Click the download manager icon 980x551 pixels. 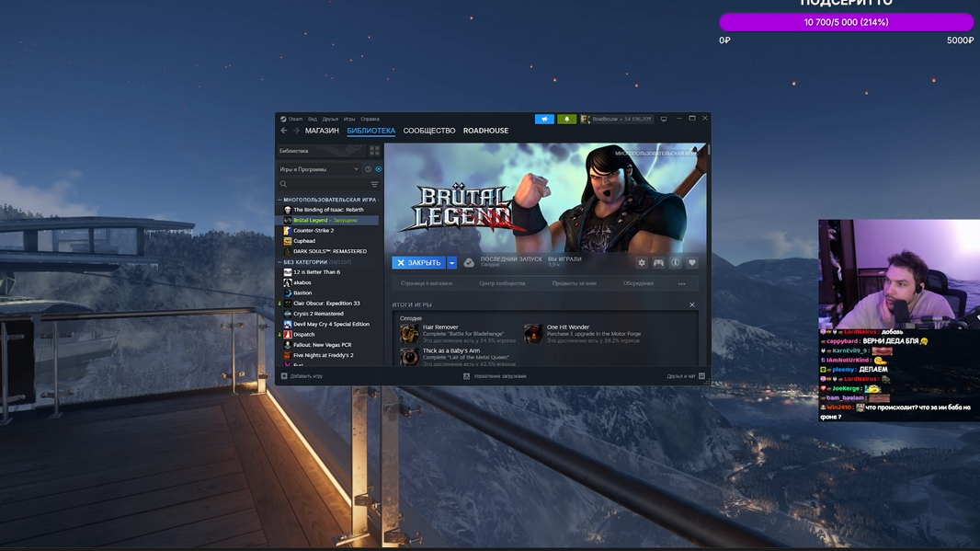tap(466, 376)
